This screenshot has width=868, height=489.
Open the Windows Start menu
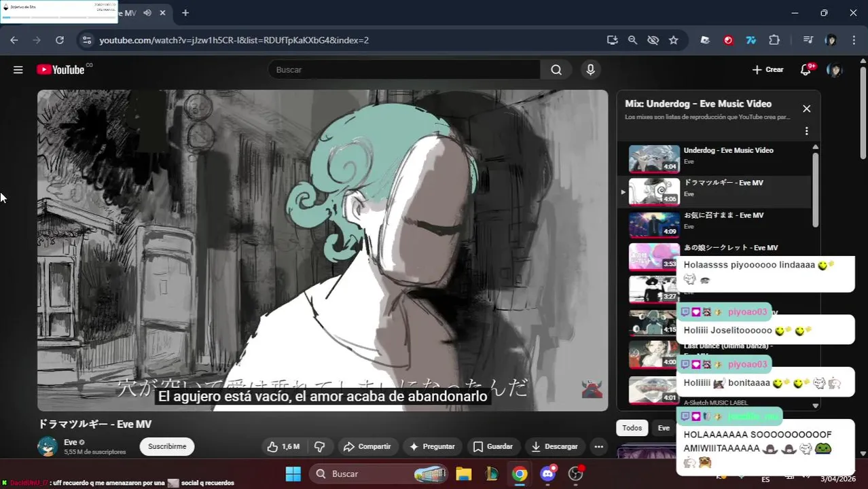(x=293, y=473)
